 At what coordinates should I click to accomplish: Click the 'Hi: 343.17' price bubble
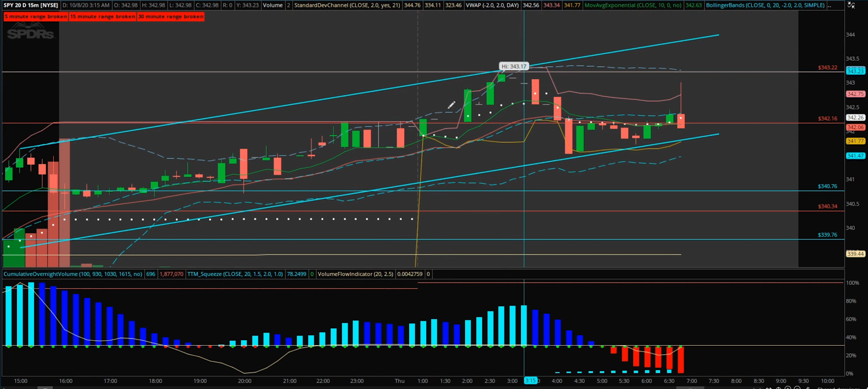coord(513,66)
